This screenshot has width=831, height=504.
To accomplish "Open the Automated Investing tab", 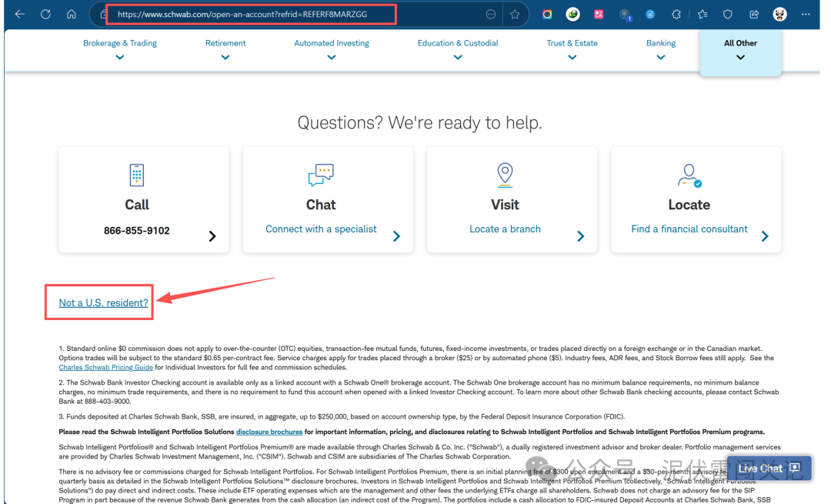I will [331, 43].
